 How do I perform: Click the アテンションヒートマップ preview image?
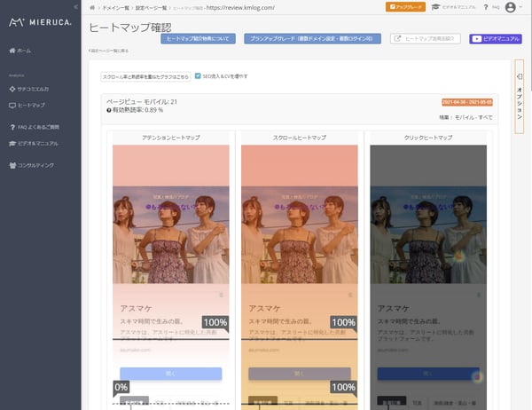coord(171,277)
